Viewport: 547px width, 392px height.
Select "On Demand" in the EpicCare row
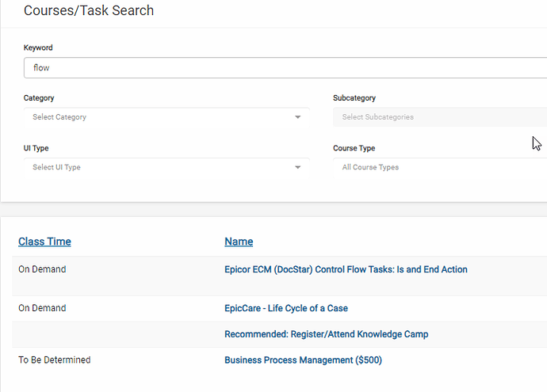coord(42,308)
